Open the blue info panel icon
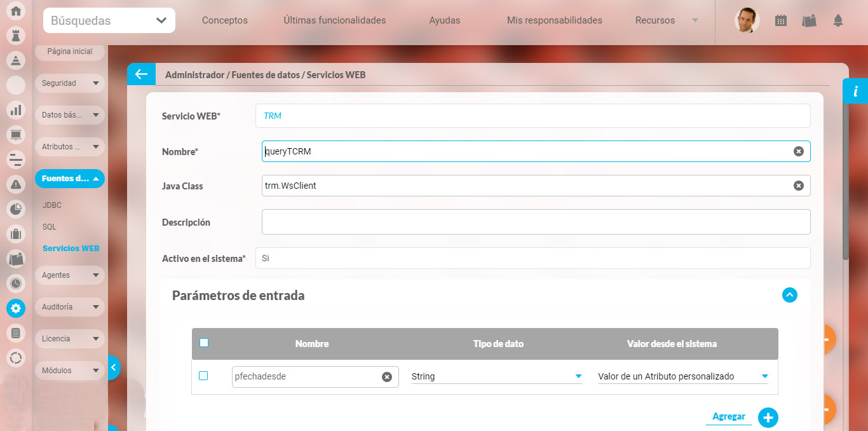The width and height of the screenshot is (868, 431). [x=855, y=91]
